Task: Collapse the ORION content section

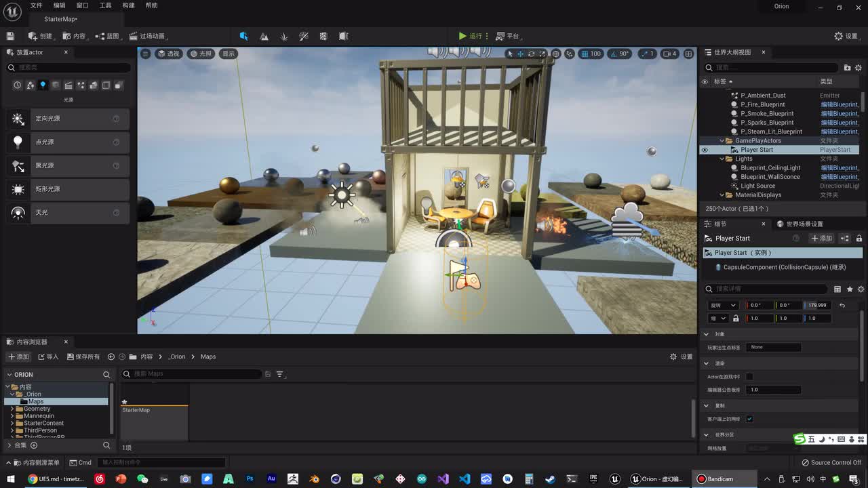Action: (x=9, y=375)
